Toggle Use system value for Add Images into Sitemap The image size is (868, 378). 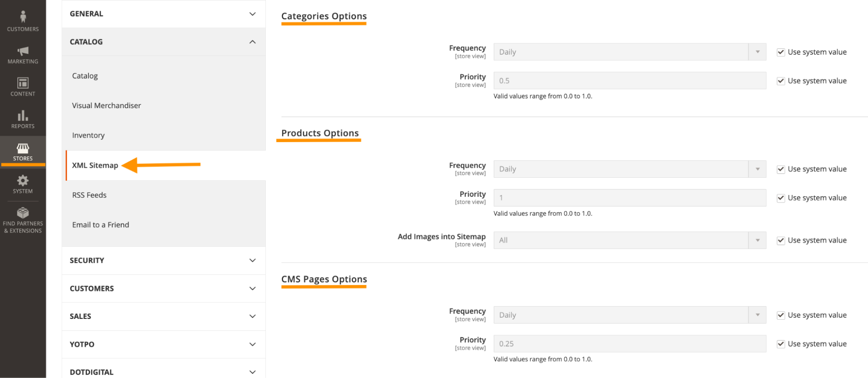pyautogui.click(x=780, y=240)
